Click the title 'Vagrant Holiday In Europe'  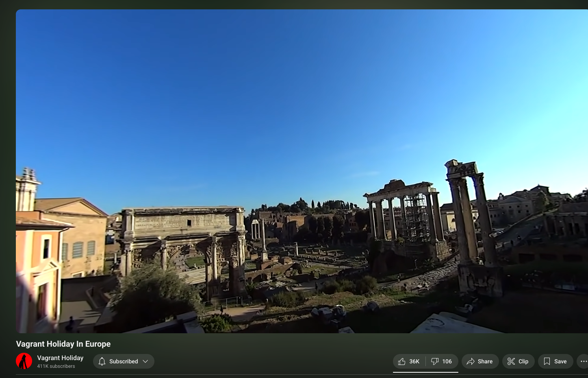[x=63, y=344]
